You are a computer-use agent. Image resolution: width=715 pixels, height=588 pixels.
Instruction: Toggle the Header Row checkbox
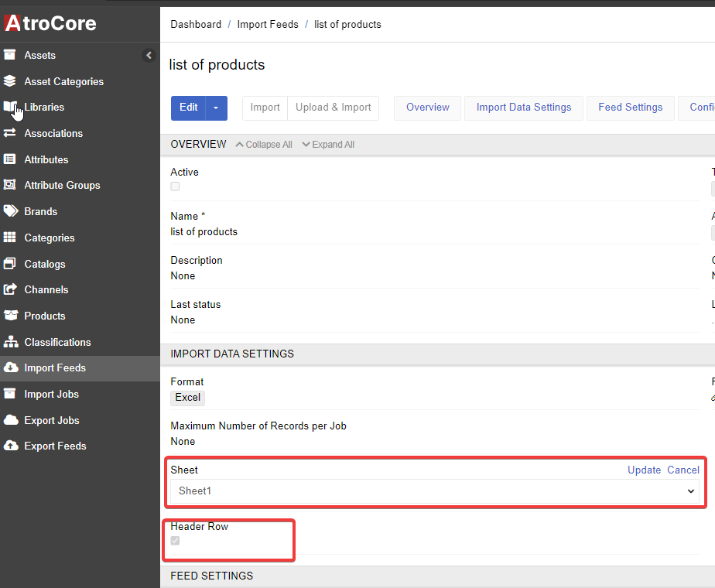click(x=175, y=541)
